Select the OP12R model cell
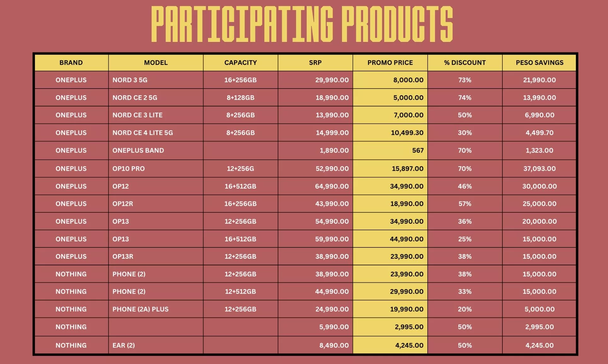This screenshot has height=364, width=608. (123, 204)
